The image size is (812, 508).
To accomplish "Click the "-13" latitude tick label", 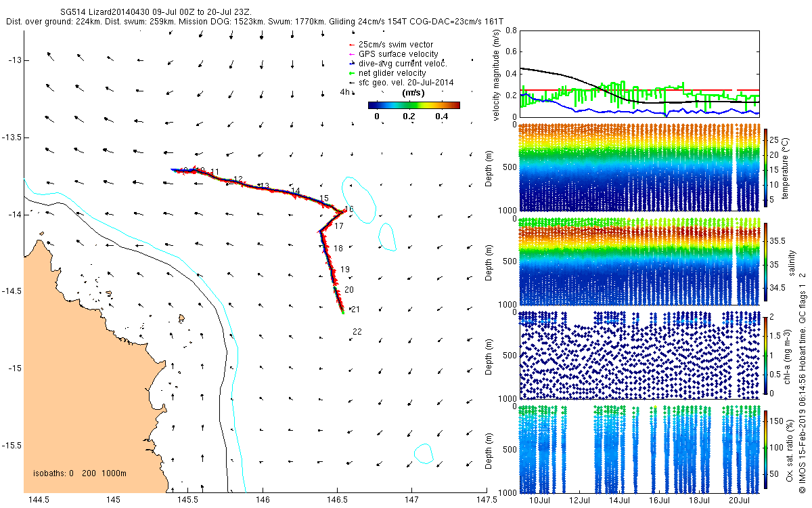I will tap(16, 60).
